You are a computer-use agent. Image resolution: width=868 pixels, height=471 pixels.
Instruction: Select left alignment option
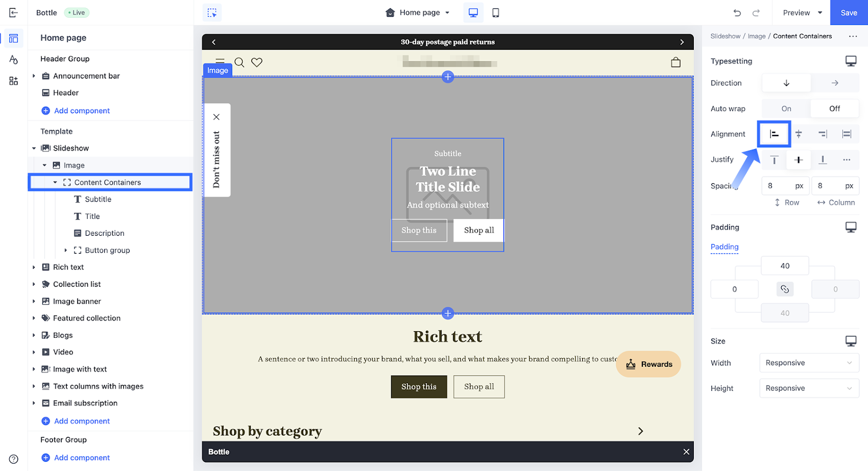(x=774, y=134)
